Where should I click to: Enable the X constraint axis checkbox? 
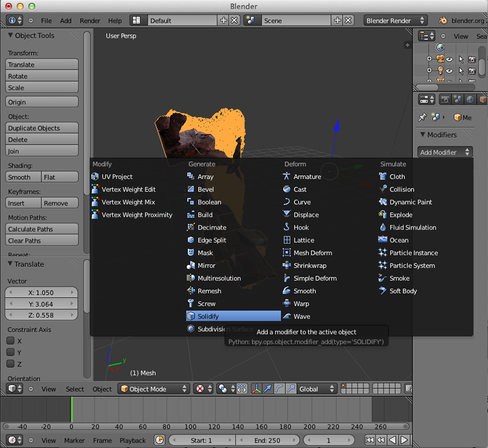pos(10,341)
